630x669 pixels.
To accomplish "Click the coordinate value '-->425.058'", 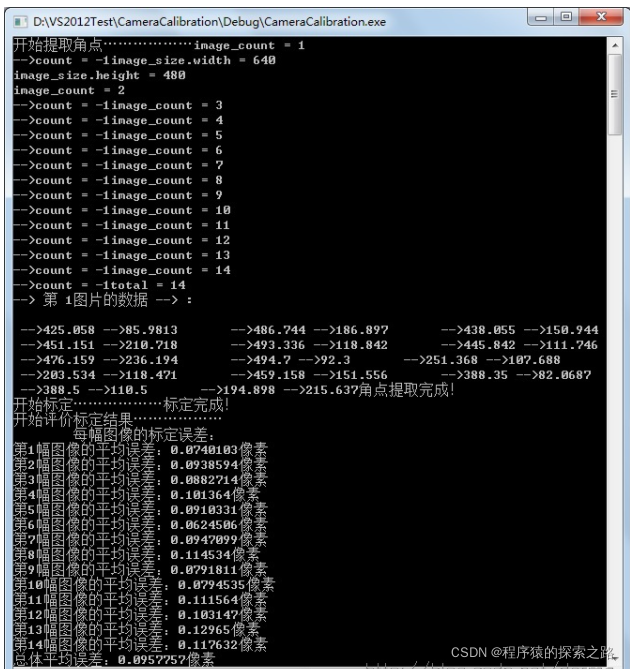I will click(58, 330).
